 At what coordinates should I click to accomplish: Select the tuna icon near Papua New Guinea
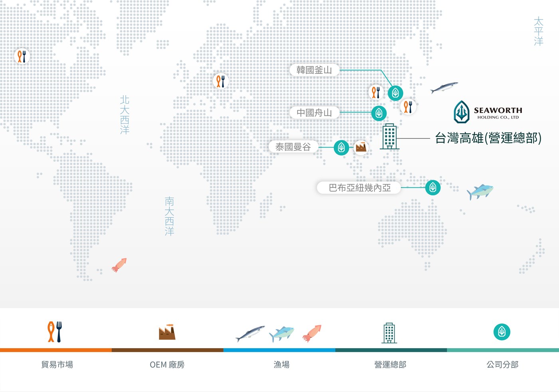pos(480,192)
